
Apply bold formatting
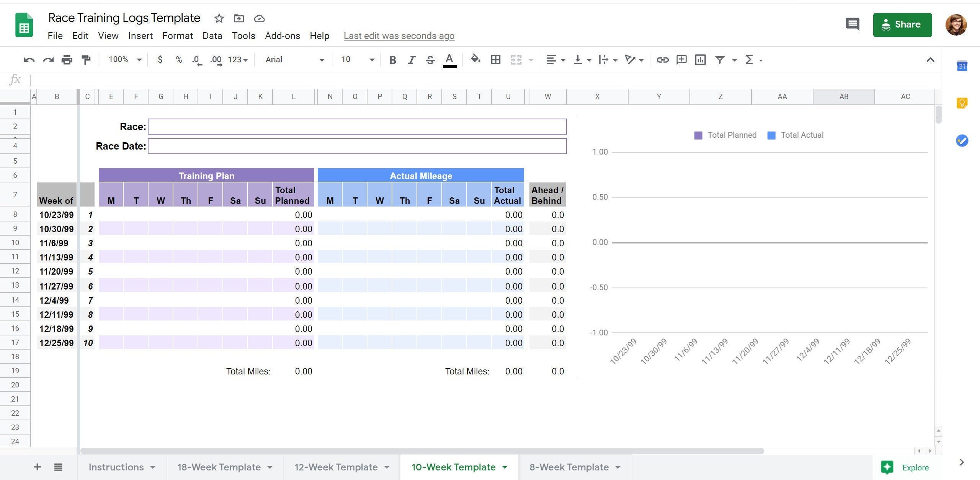392,60
